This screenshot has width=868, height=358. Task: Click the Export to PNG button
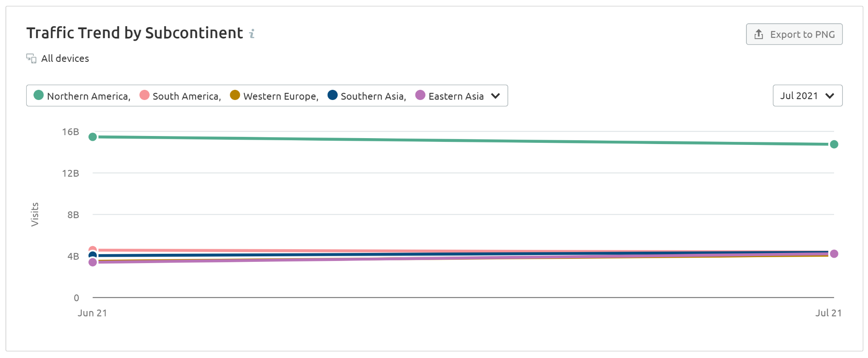tap(794, 34)
